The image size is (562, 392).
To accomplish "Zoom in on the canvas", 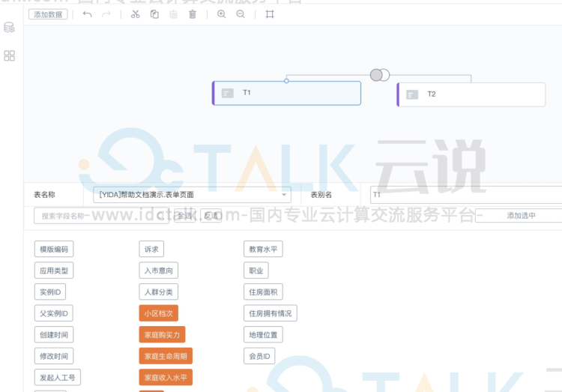I will coord(222,14).
